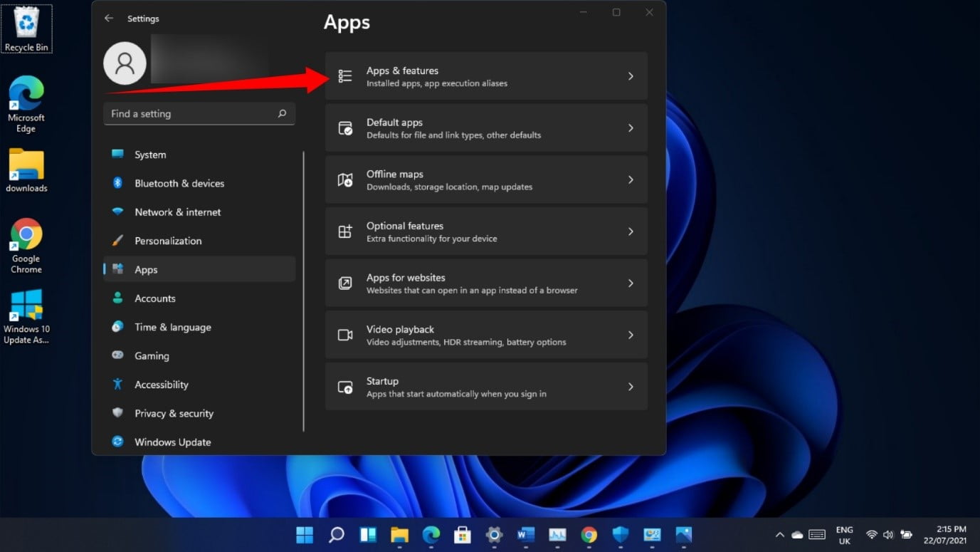Viewport: 980px width, 552px height.
Task: Open Apps for websites settings
Action: pyautogui.click(x=486, y=283)
